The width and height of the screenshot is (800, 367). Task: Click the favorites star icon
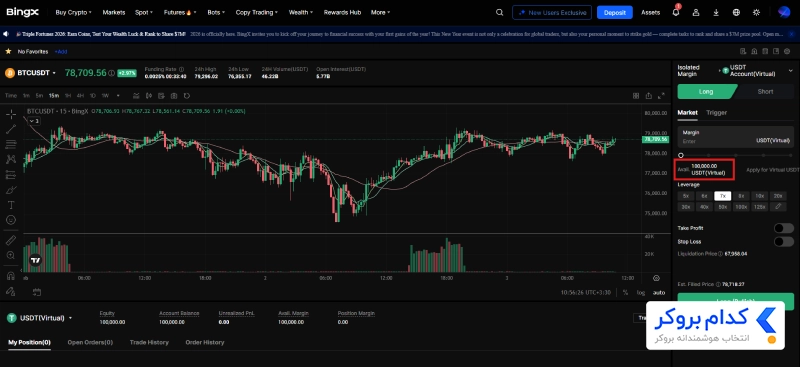pyautogui.click(x=8, y=52)
